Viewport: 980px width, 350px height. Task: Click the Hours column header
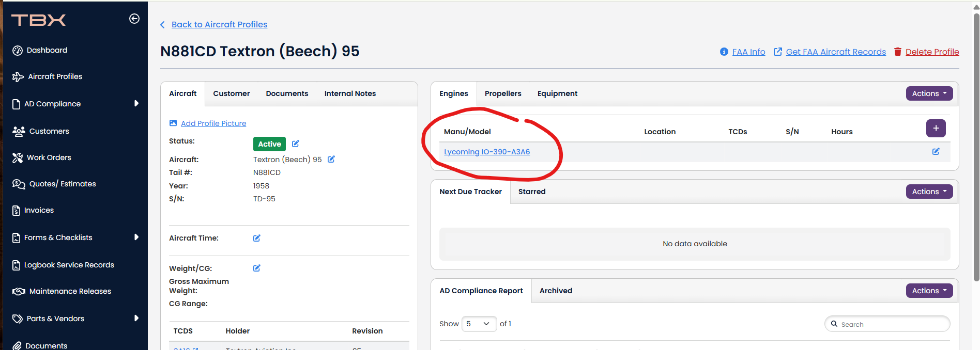(842, 132)
